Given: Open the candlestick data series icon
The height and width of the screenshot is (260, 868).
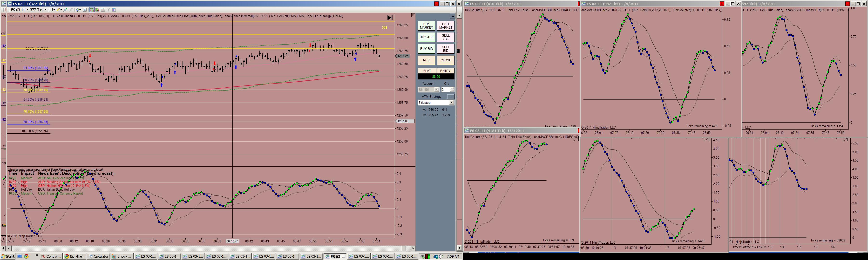Looking at the screenshot, I should click(x=97, y=10).
